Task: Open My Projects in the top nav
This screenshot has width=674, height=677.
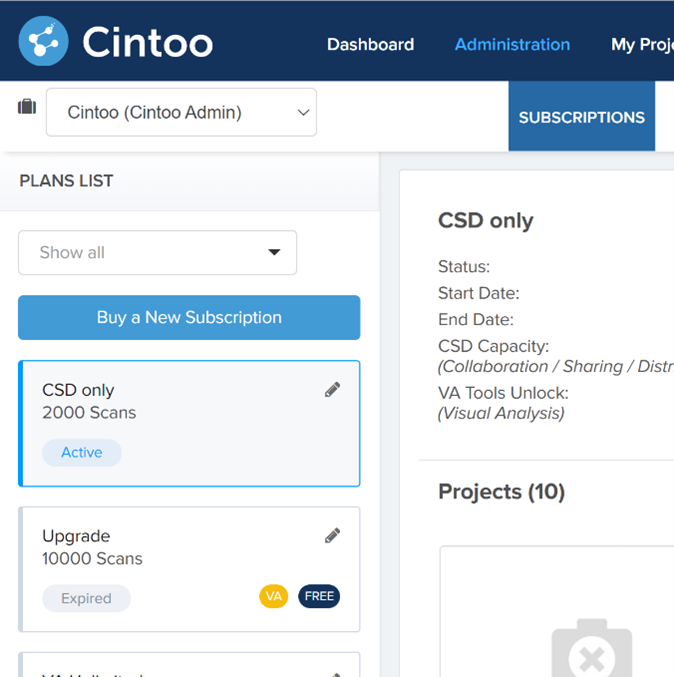Action: coord(642,44)
